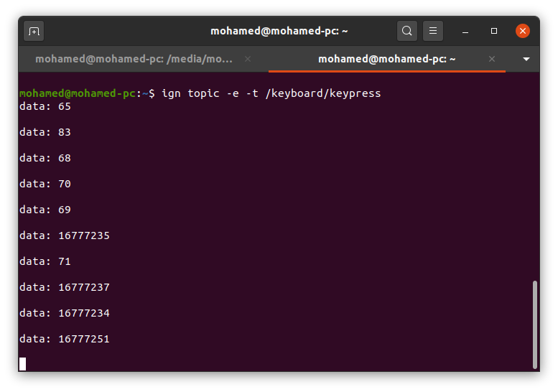Click the output line data: 16777251

65,339
